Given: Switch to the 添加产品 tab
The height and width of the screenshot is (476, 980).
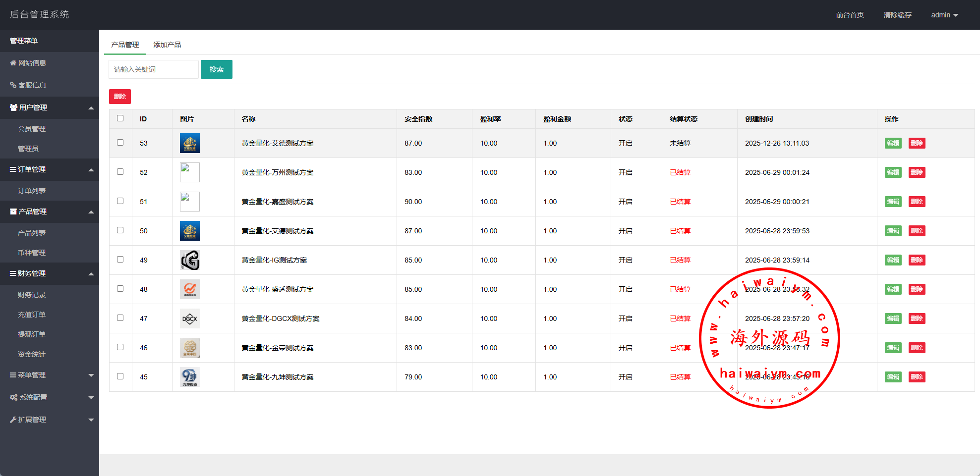Looking at the screenshot, I should [x=167, y=45].
